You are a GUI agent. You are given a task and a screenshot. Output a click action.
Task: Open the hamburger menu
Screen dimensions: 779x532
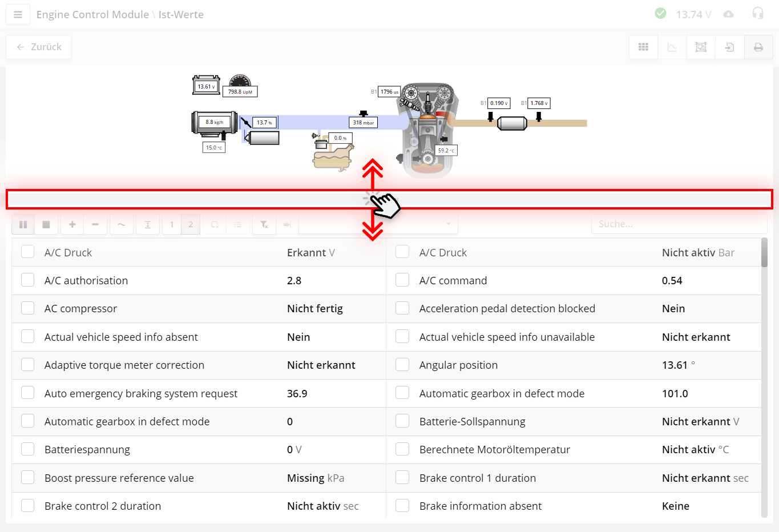(18, 15)
